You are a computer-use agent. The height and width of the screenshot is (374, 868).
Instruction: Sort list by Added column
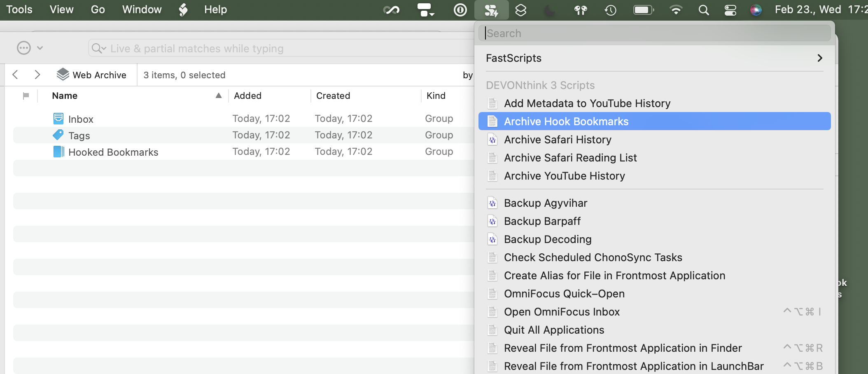[x=248, y=96]
